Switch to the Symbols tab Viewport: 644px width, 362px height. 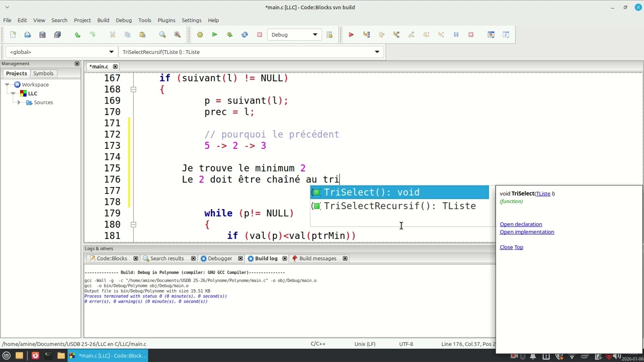coord(43,73)
